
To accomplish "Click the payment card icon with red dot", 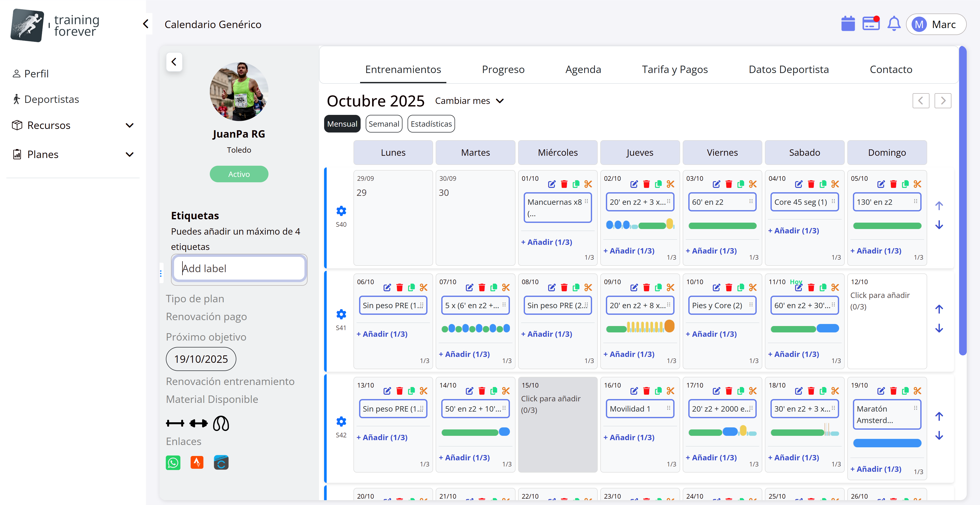I will point(871,24).
